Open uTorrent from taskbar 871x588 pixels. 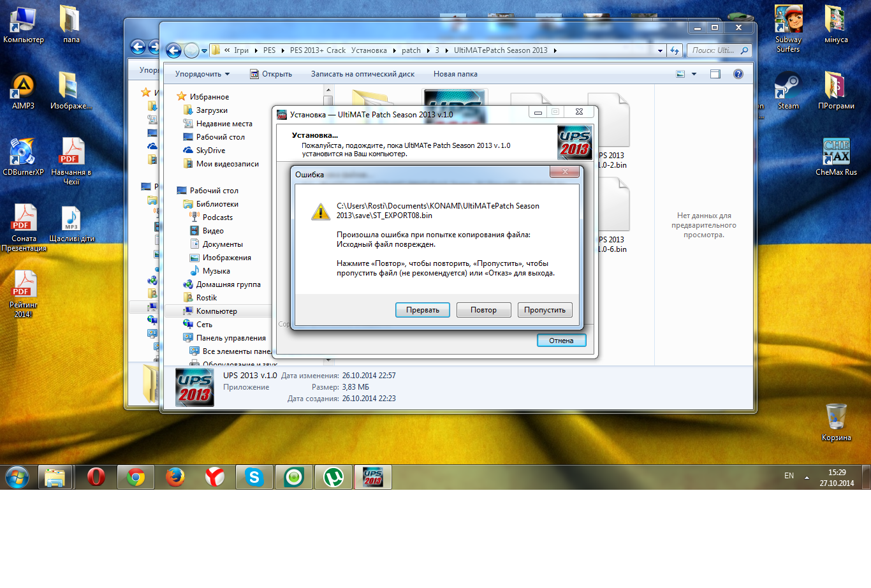tap(333, 477)
